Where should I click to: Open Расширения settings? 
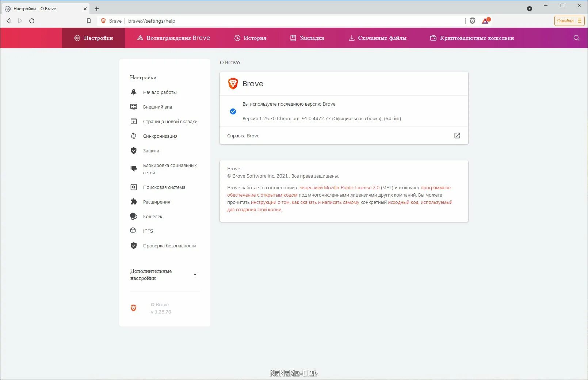pyautogui.click(x=157, y=202)
